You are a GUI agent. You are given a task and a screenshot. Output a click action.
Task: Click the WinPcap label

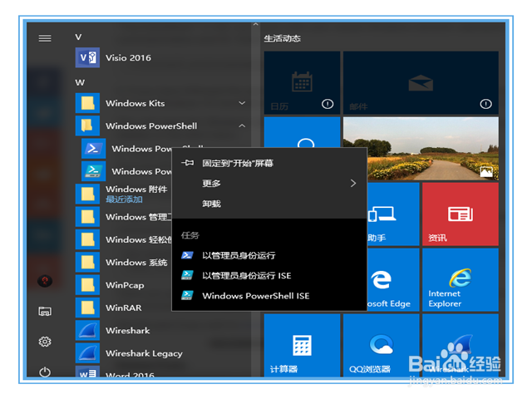click(x=125, y=285)
